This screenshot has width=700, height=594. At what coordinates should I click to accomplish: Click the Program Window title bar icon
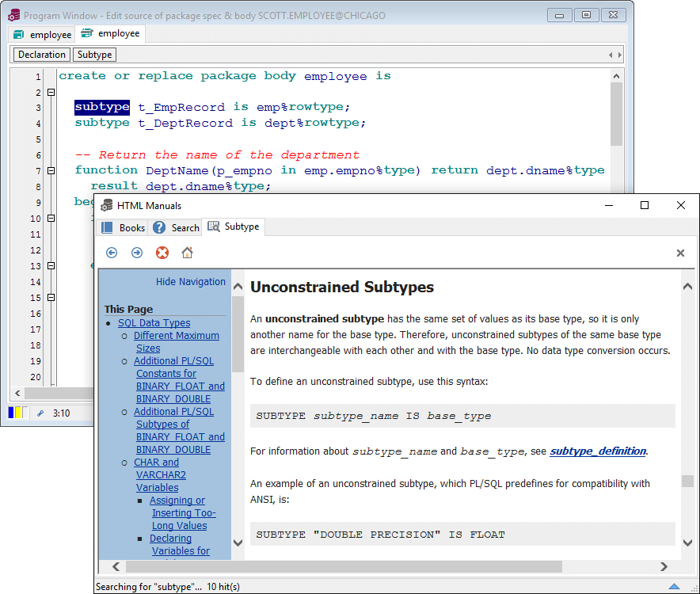tap(14, 15)
